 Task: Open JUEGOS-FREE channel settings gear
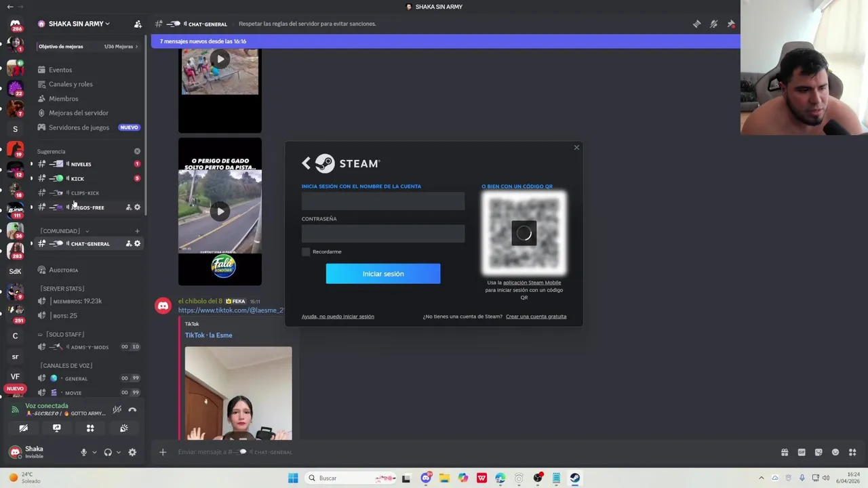click(x=137, y=207)
